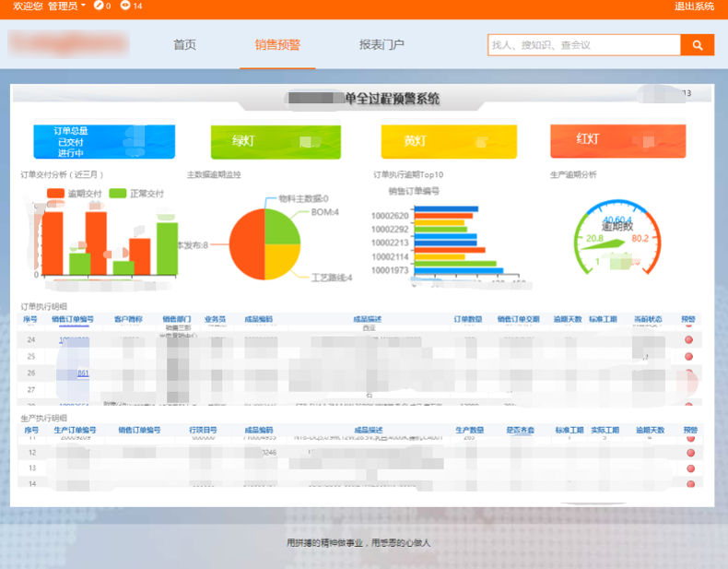Click the 销售订单交期 column header
Image resolution: width=728 pixels, height=569 pixels.
point(519,319)
